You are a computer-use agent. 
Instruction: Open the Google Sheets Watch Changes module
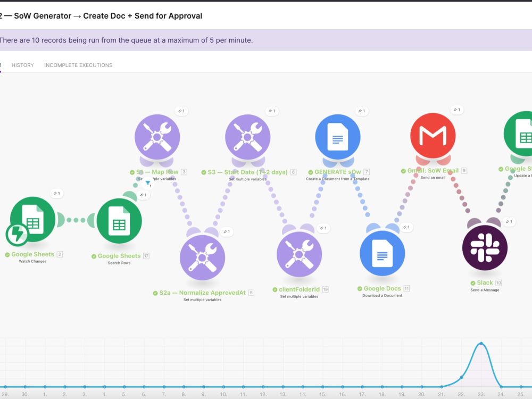[x=32, y=219]
